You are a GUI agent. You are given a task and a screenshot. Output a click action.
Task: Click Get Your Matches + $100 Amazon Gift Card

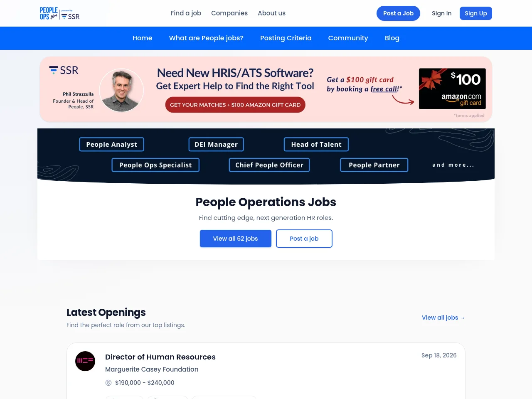[x=235, y=105]
